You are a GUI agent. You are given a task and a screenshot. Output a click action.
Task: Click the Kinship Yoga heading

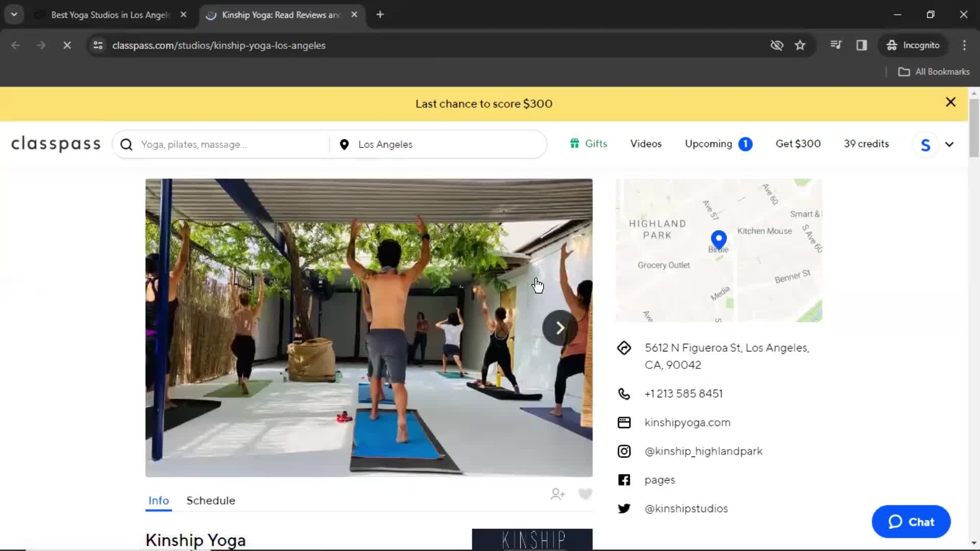coord(195,540)
